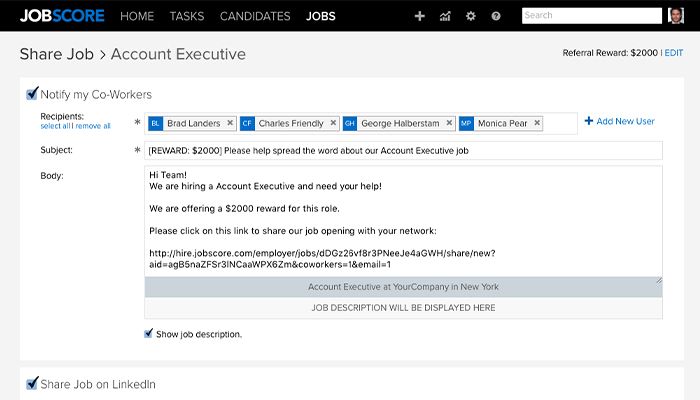The width and height of the screenshot is (700, 400).
Task: Open the plus add-new icon in top bar
Action: click(420, 16)
